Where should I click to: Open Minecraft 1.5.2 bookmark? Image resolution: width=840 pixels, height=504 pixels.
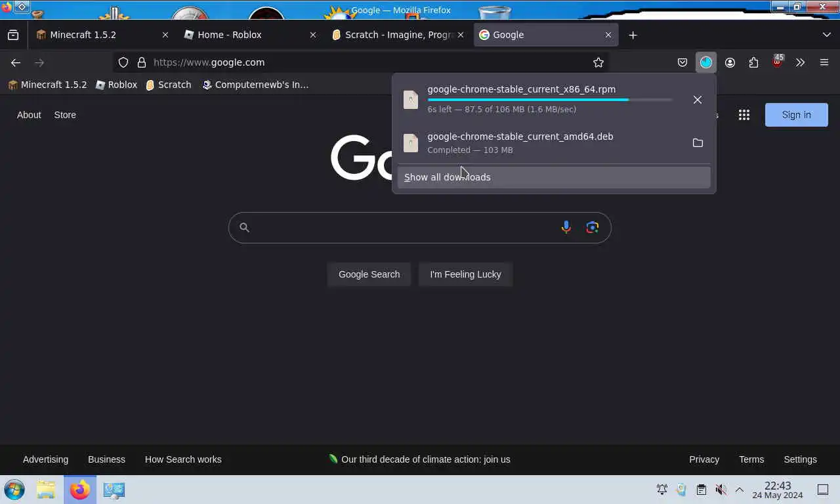47,85
